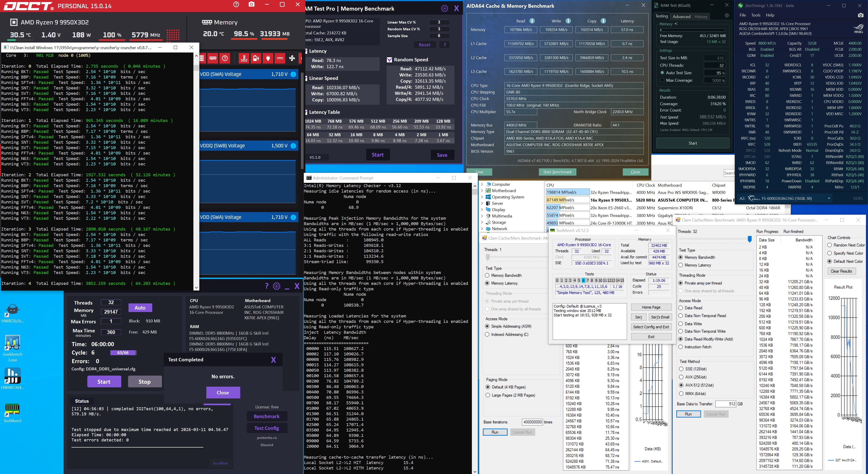868x474 pixels.
Task: Select Auto Test Size radio in RAM Test
Action: coord(662,73)
